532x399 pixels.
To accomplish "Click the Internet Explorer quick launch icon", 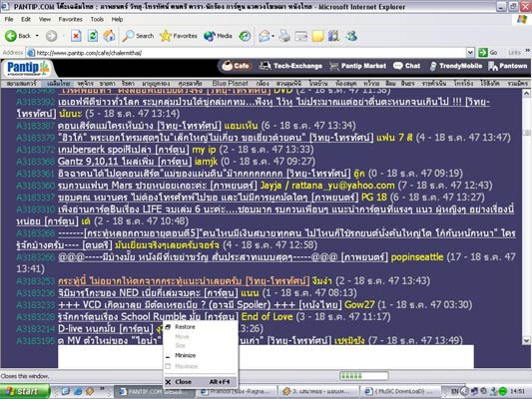I will pos(78,392).
